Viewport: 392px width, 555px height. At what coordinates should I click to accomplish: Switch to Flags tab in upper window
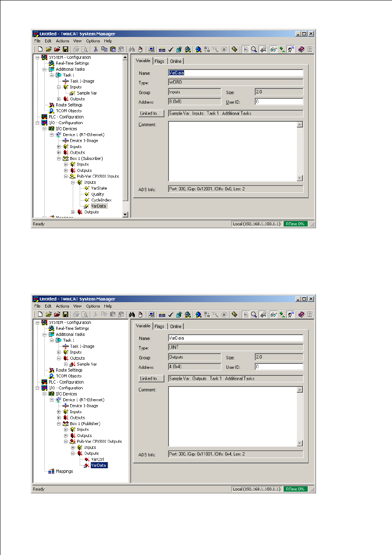159,61
